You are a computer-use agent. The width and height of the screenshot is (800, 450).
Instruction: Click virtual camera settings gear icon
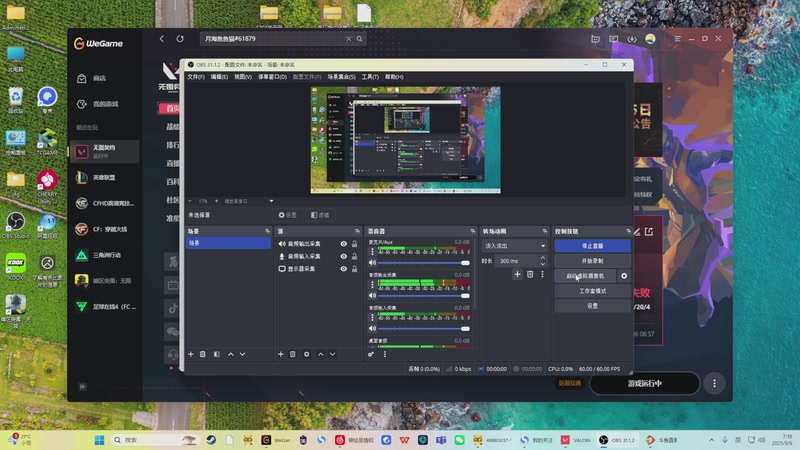(x=624, y=275)
